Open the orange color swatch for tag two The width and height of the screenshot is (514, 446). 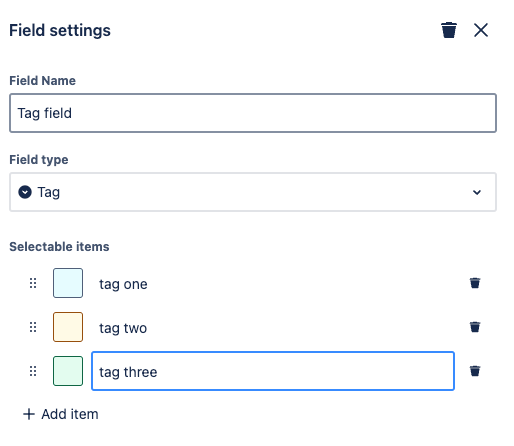click(68, 327)
